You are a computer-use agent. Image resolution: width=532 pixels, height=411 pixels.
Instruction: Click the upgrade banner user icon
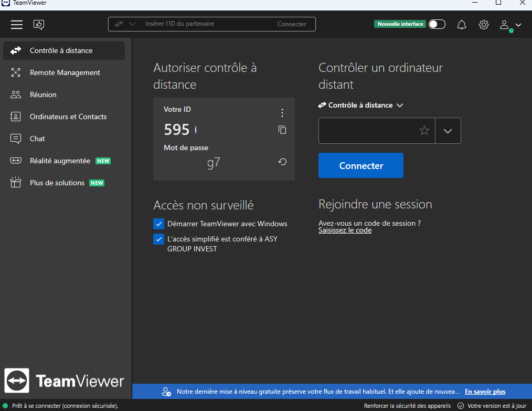point(166,392)
